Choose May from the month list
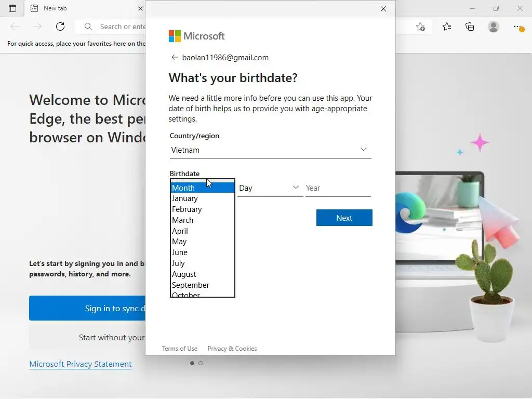 202,242
